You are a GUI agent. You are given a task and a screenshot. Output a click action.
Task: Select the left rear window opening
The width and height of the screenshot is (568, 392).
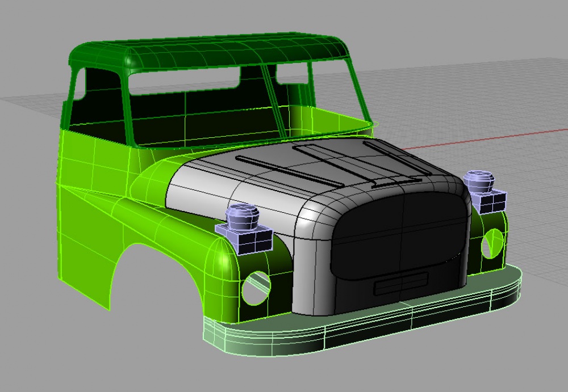(184, 81)
